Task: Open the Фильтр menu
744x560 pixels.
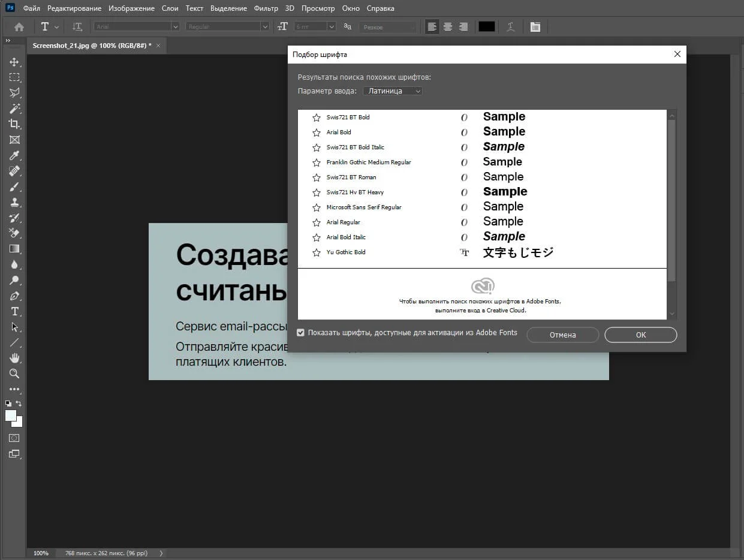Action: [x=266, y=8]
